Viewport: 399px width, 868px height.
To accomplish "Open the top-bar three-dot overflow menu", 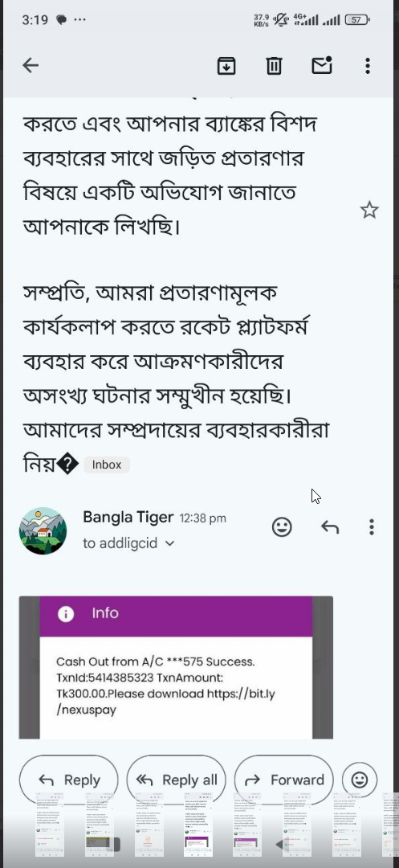I will (x=368, y=66).
